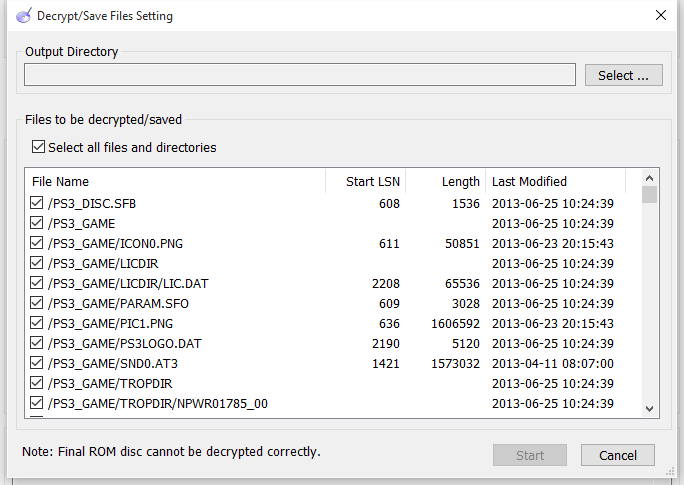Image resolution: width=684 pixels, height=485 pixels.
Task: Click the scrollbar down arrow in file list
Action: tap(649, 409)
